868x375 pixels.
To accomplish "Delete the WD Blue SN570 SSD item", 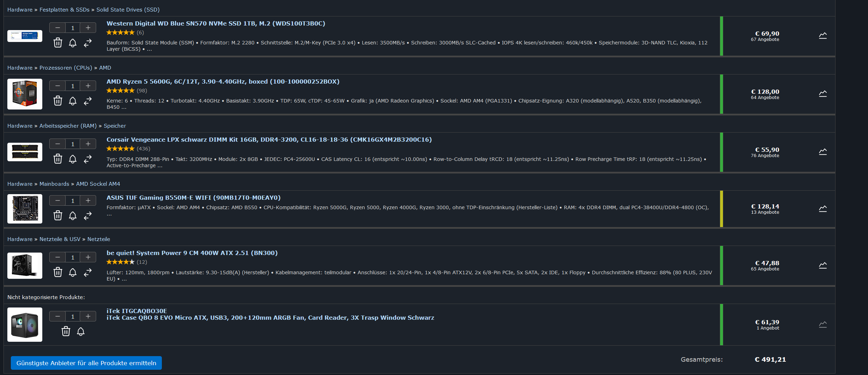I will coord(58,43).
